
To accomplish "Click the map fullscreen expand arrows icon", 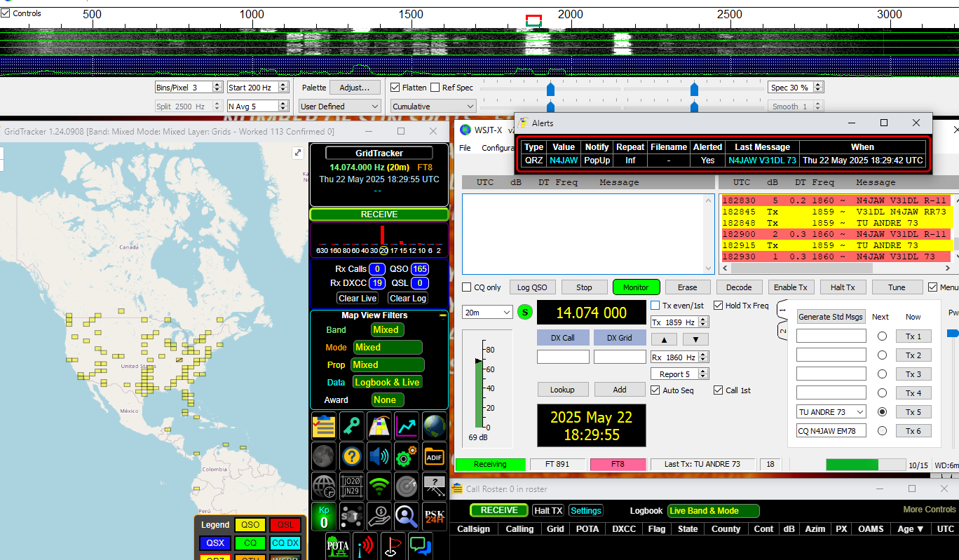I will pos(297,153).
